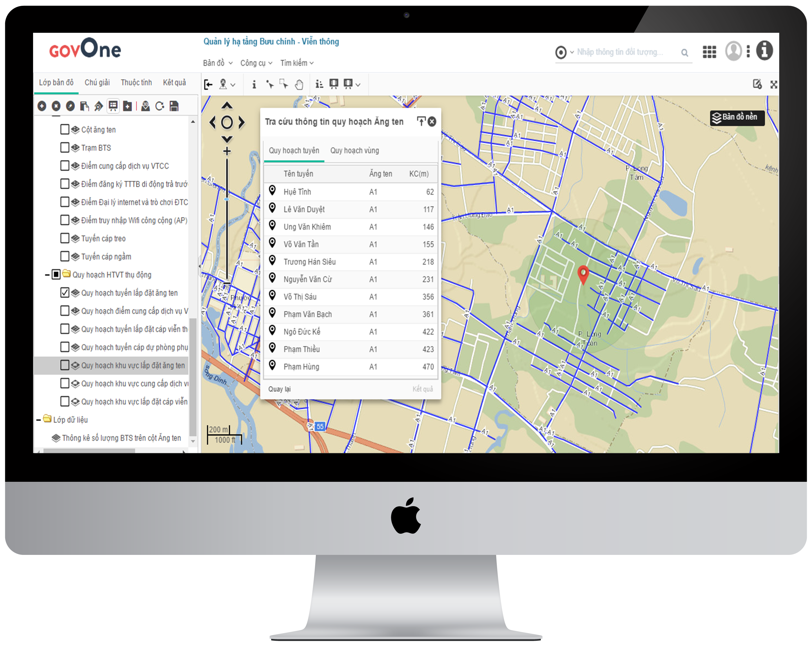The width and height of the screenshot is (812, 648).
Task: Click the save floppy disk icon
Action: (x=174, y=106)
